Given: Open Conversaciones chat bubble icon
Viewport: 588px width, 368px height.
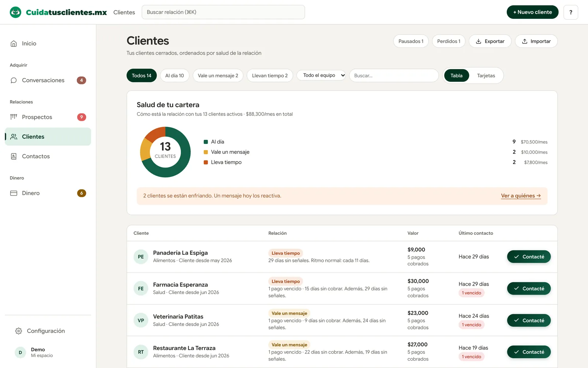Looking at the screenshot, I should [x=14, y=80].
